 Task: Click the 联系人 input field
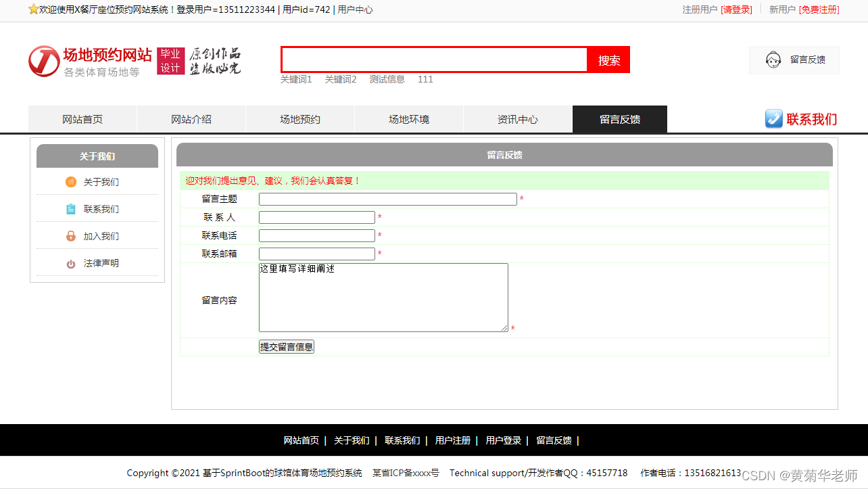tap(317, 218)
